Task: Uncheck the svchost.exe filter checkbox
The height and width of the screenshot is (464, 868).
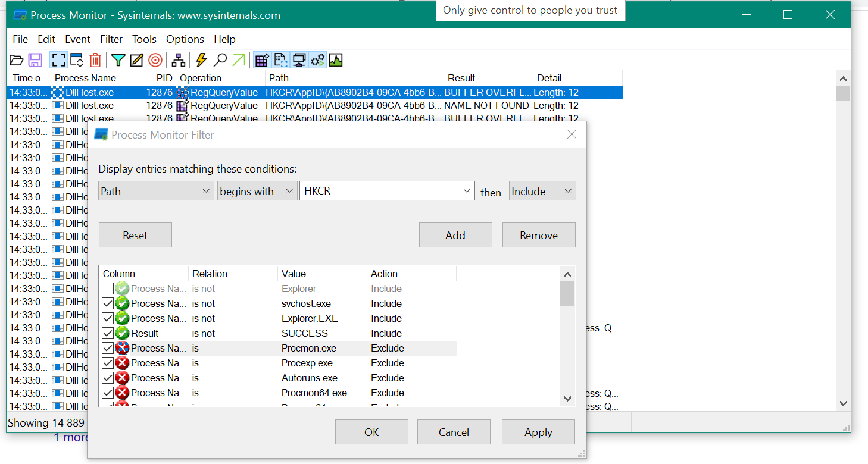Action: [x=108, y=303]
